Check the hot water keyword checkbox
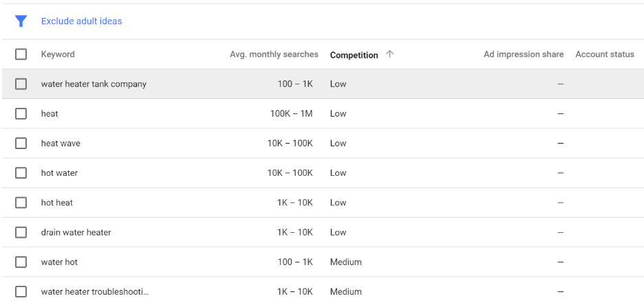 [x=21, y=173]
